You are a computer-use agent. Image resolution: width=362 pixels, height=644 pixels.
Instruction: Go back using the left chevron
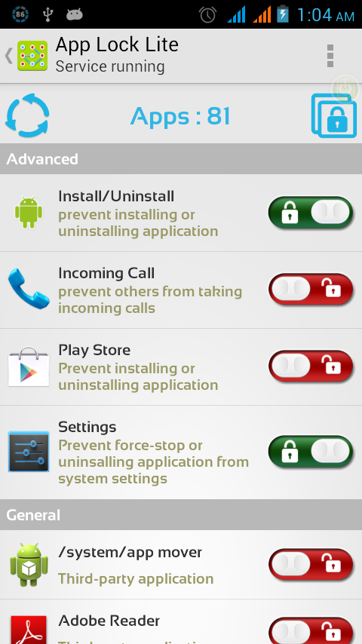(x=8, y=56)
